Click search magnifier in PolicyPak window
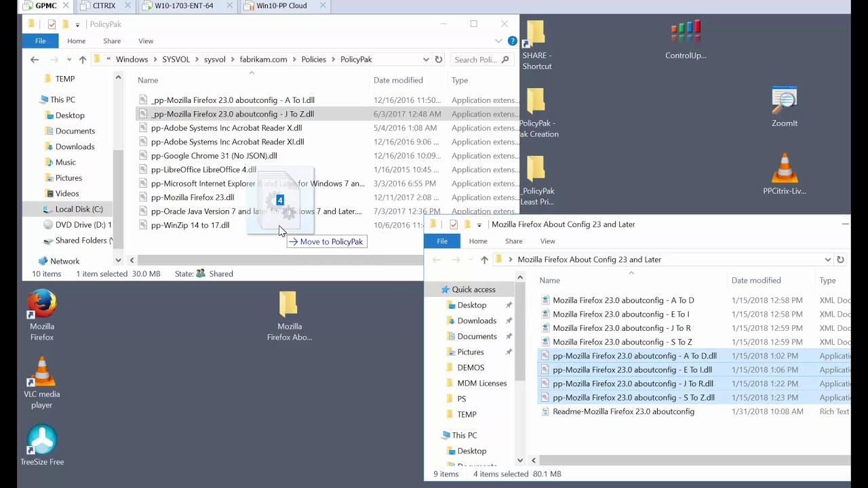The height and width of the screenshot is (488, 868). pyautogui.click(x=505, y=60)
